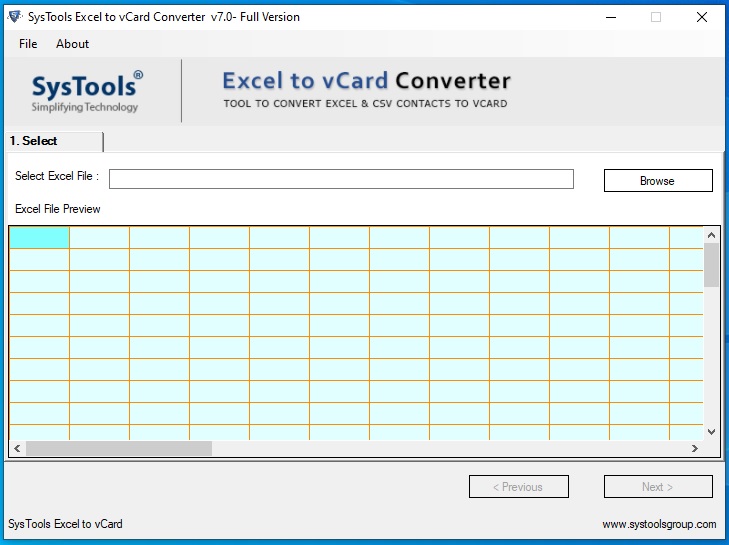Click the horizontal scroll left arrow

pyautogui.click(x=17, y=448)
